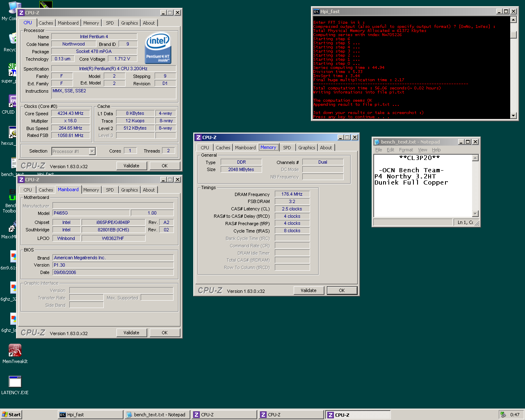Select the Bench Toolbox desktop icon

click(x=9, y=201)
